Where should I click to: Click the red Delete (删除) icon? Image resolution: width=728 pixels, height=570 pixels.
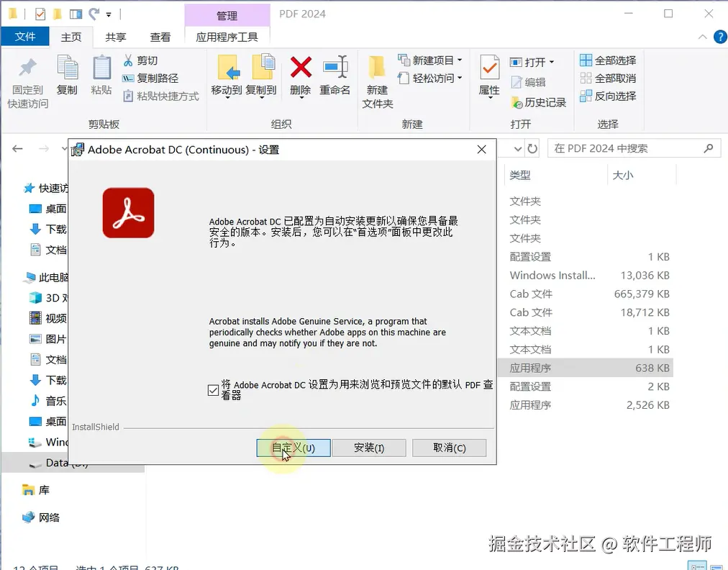[301, 68]
